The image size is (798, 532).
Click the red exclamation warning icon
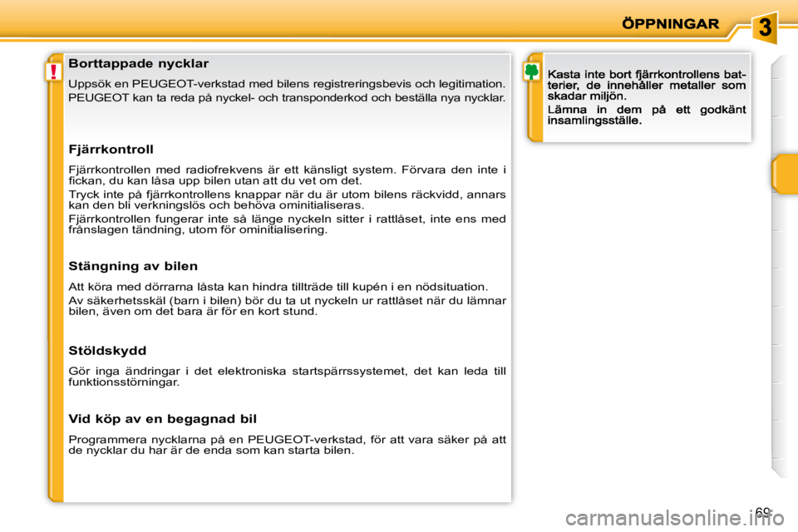pyautogui.click(x=53, y=71)
